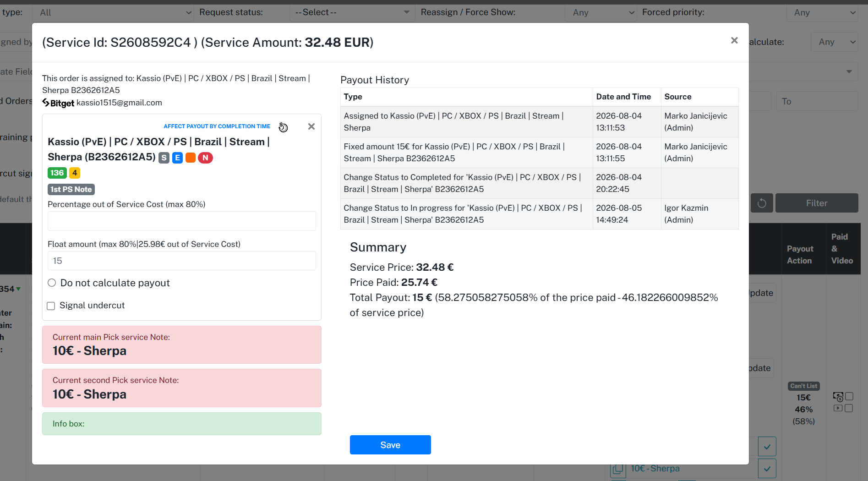Select Do not calculate payout radio
This screenshot has width=868, height=481.
click(52, 283)
